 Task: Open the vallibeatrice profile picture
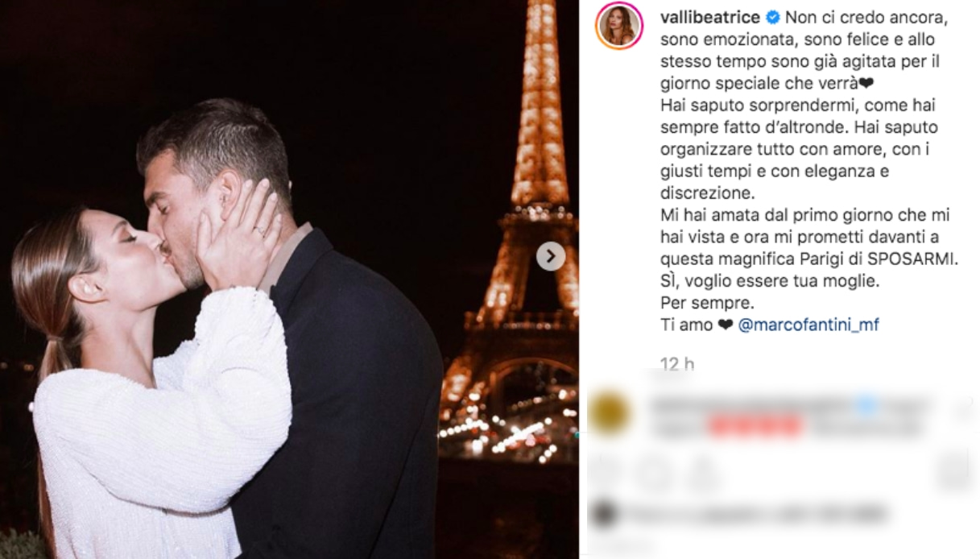[x=618, y=25]
